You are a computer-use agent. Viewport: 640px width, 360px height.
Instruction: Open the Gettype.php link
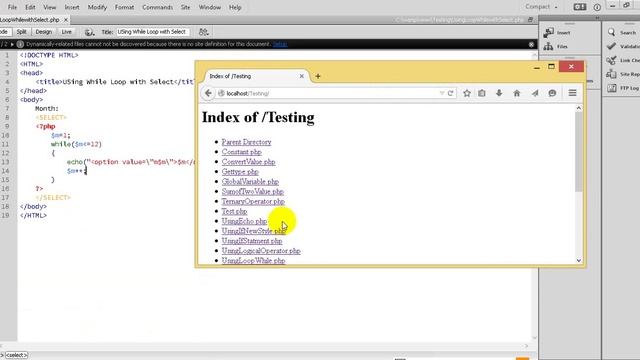pyautogui.click(x=240, y=172)
